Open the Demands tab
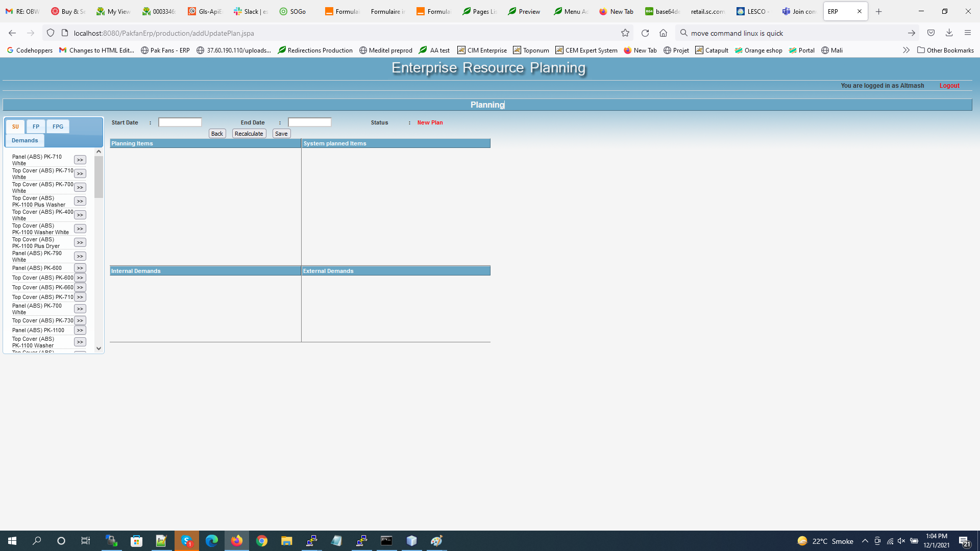 point(24,140)
